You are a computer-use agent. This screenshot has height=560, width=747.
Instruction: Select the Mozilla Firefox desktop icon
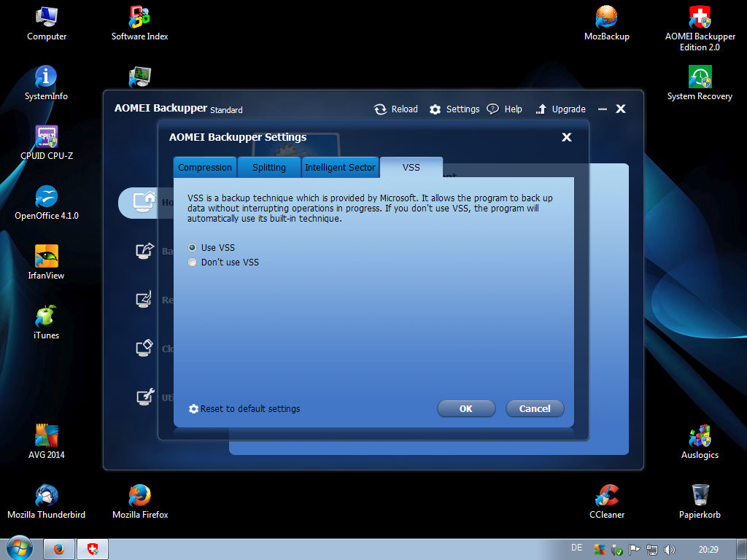tap(139, 502)
